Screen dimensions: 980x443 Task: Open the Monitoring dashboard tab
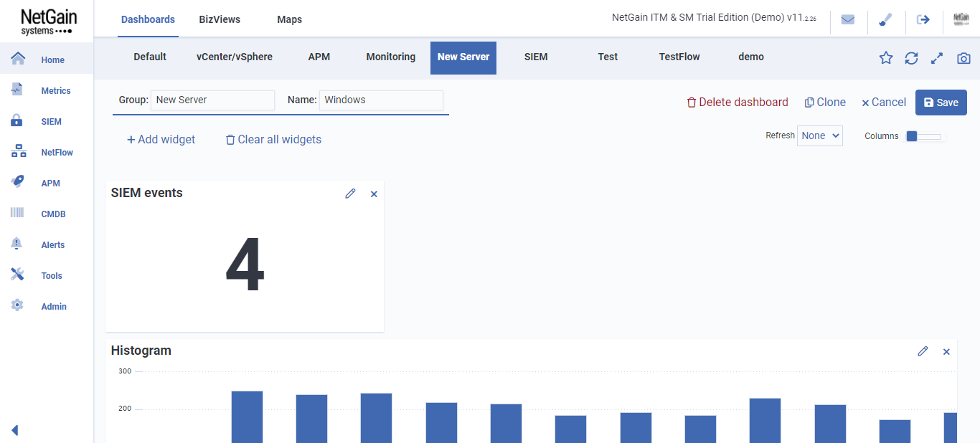390,57
